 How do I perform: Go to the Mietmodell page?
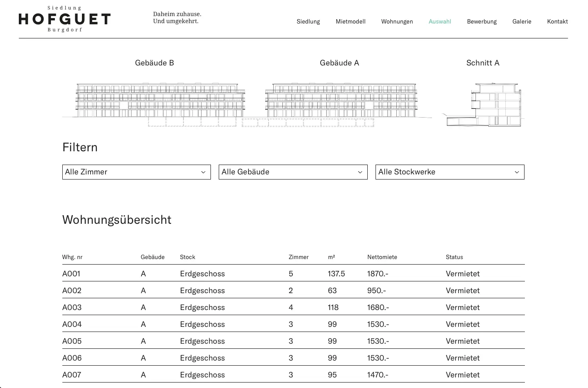[350, 22]
